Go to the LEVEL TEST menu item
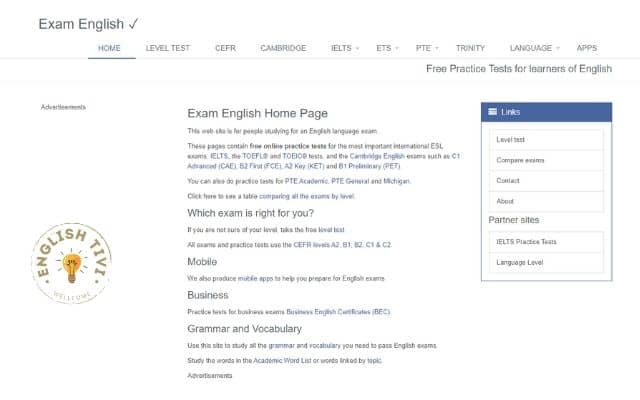640x400 pixels. click(x=168, y=48)
